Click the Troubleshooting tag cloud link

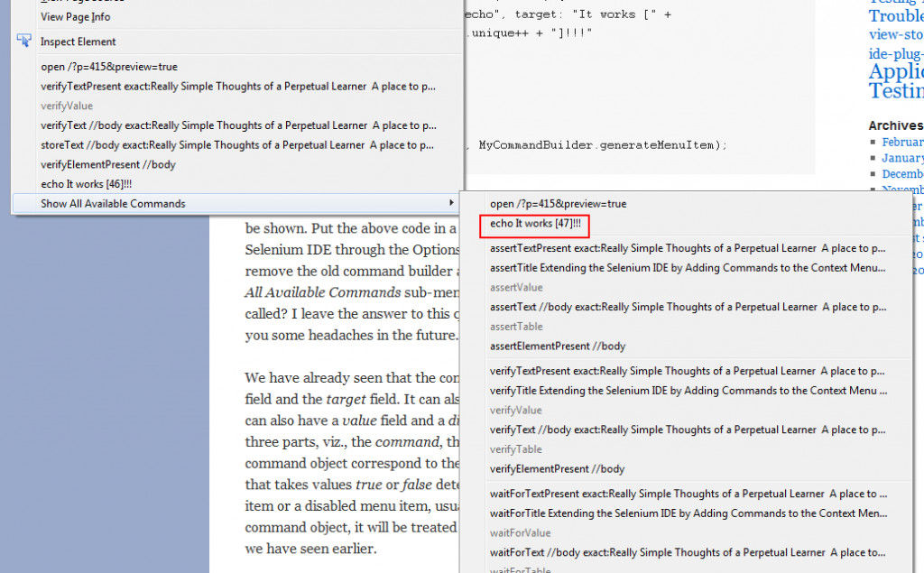[896, 16]
